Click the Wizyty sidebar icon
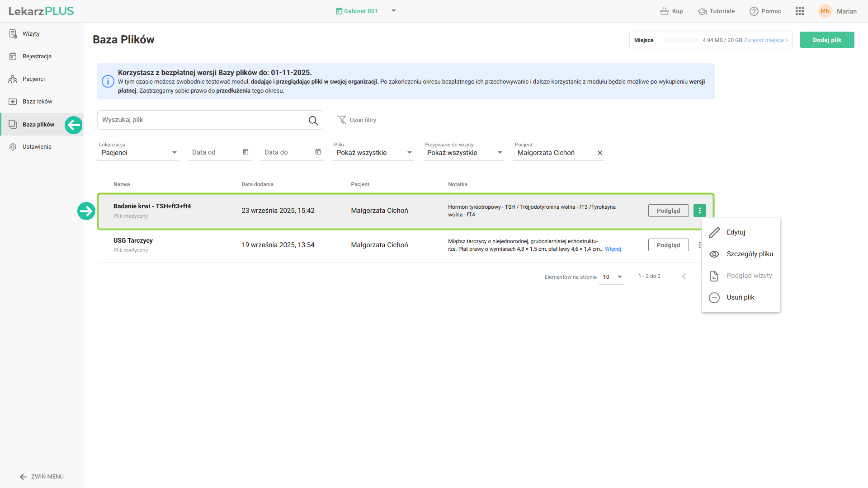868x488 pixels. (13, 34)
